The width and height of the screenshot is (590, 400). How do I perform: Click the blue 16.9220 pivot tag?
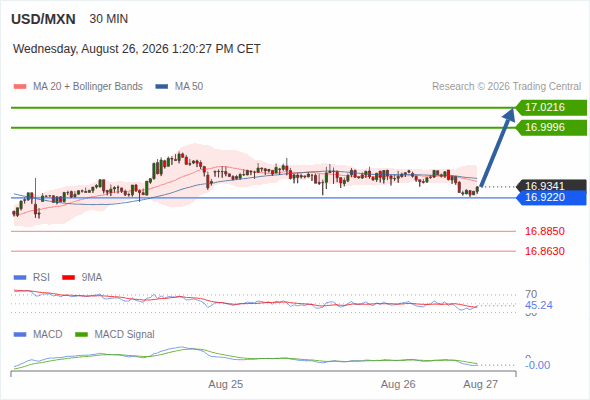(x=551, y=198)
